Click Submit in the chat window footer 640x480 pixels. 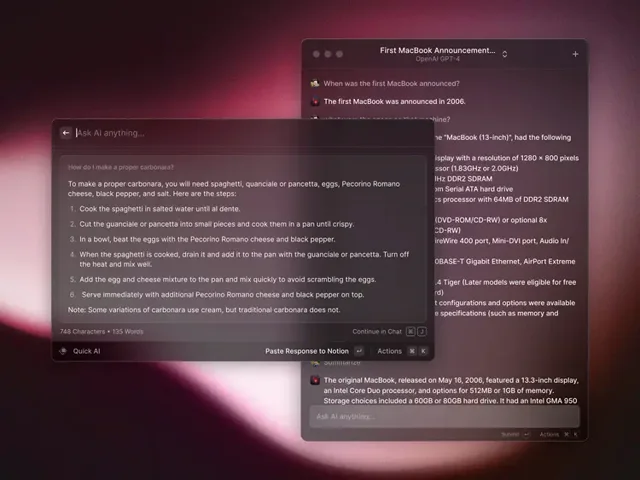pos(510,435)
